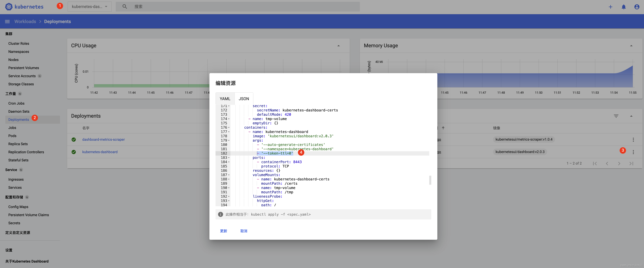The width and height of the screenshot is (644, 268).
Task: Open dashboard-metrics-scraper deployment link
Action: point(103,140)
